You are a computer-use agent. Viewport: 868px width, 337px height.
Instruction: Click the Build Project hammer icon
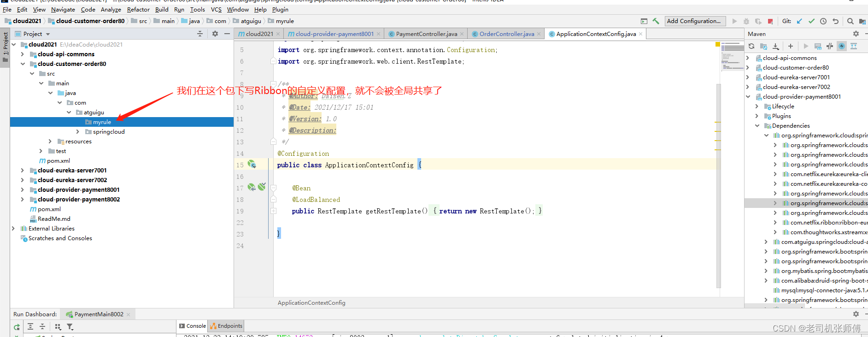(x=656, y=21)
